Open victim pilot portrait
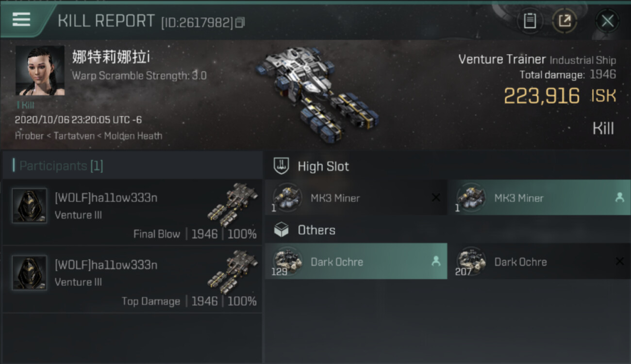The height and width of the screenshot is (364, 631). pos(40,70)
